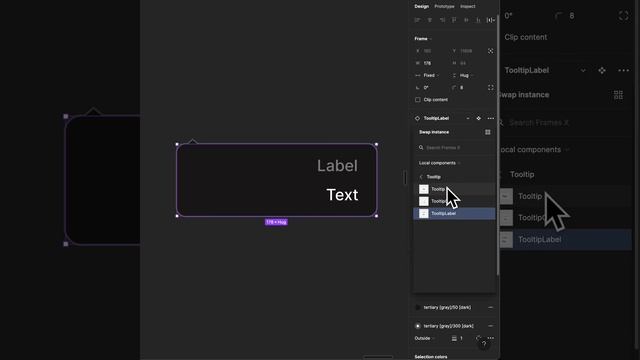Click the align top icon

click(x=454, y=20)
